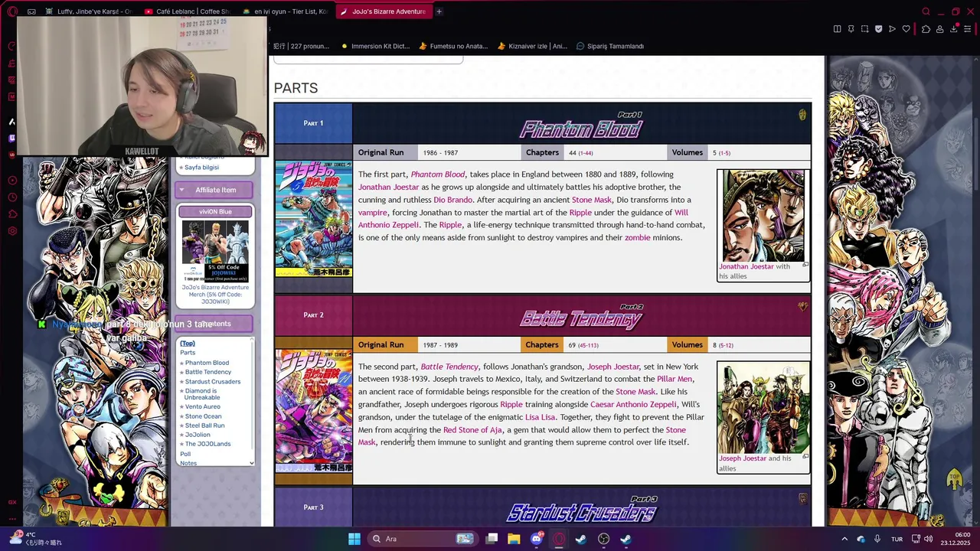Open OBS Studio from taskbar

[x=603, y=539]
